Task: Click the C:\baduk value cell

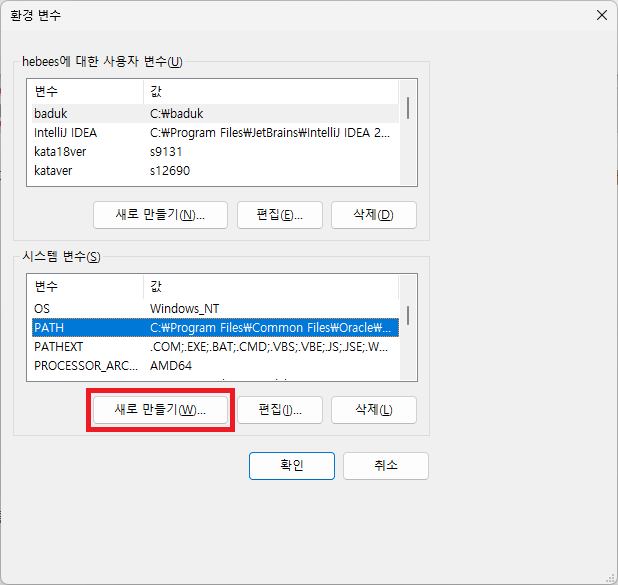Action: coord(177,114)
